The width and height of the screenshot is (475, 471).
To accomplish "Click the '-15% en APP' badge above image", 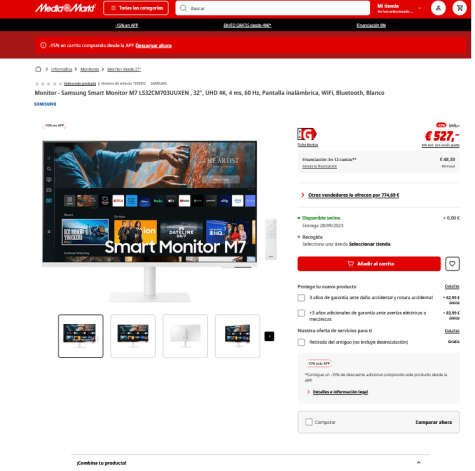I will [x=54, y=126].
